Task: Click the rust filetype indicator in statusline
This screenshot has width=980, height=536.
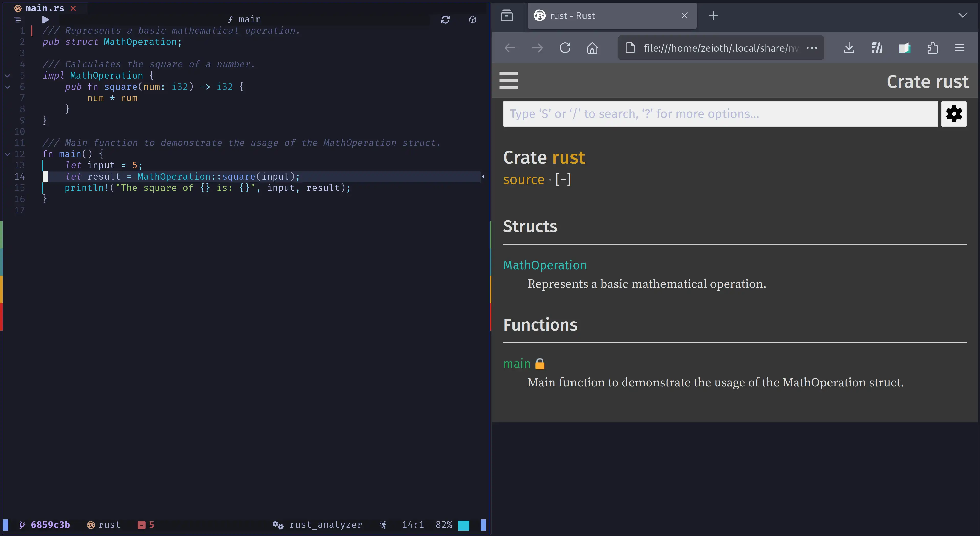Action: [104, 525]
